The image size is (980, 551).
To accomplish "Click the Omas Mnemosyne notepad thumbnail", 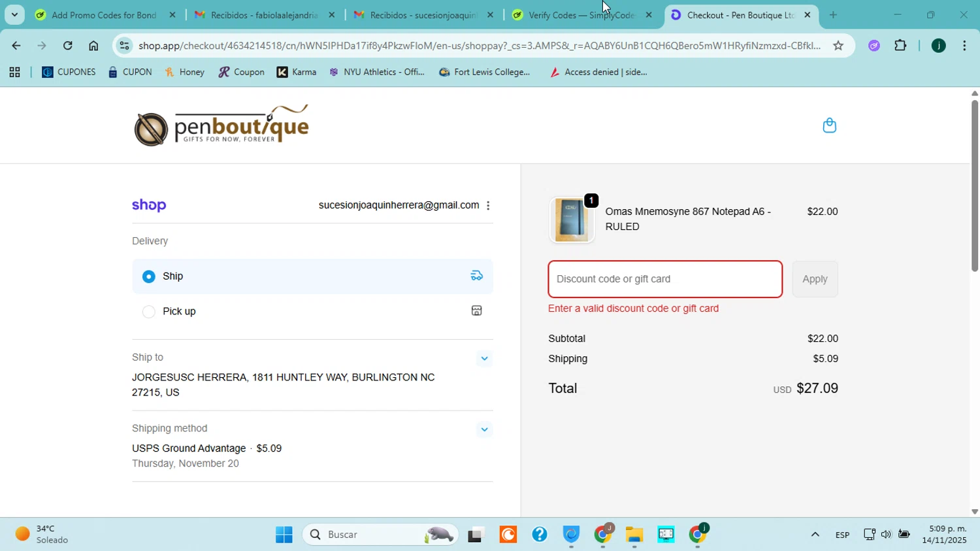I will point(572,220).
